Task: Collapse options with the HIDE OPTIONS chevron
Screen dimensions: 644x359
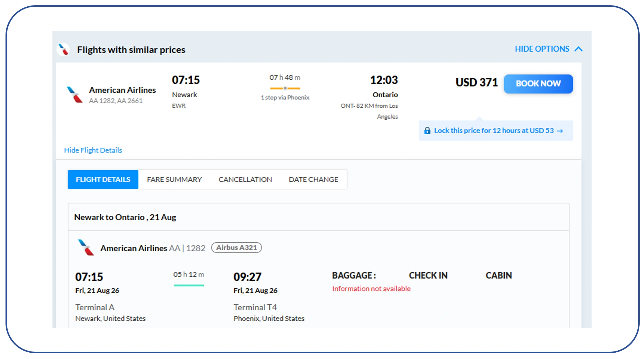Action: point(578,49)
